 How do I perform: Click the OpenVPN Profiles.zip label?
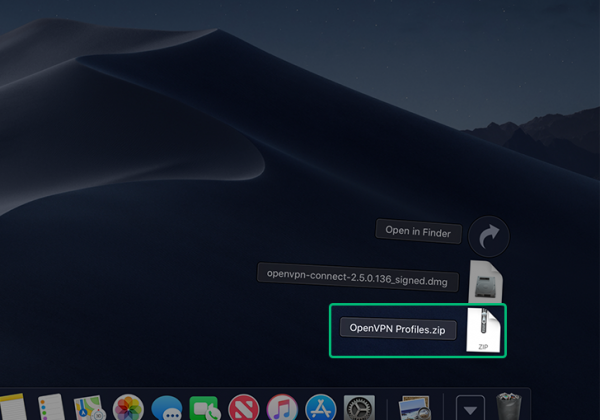[x=398, y=329]
